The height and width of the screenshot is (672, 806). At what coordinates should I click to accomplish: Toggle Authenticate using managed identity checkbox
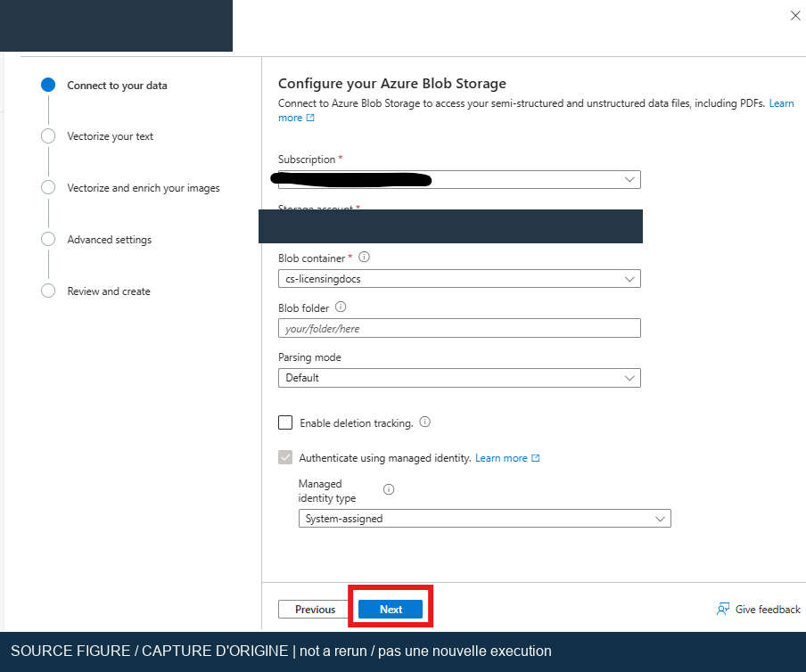285,457
